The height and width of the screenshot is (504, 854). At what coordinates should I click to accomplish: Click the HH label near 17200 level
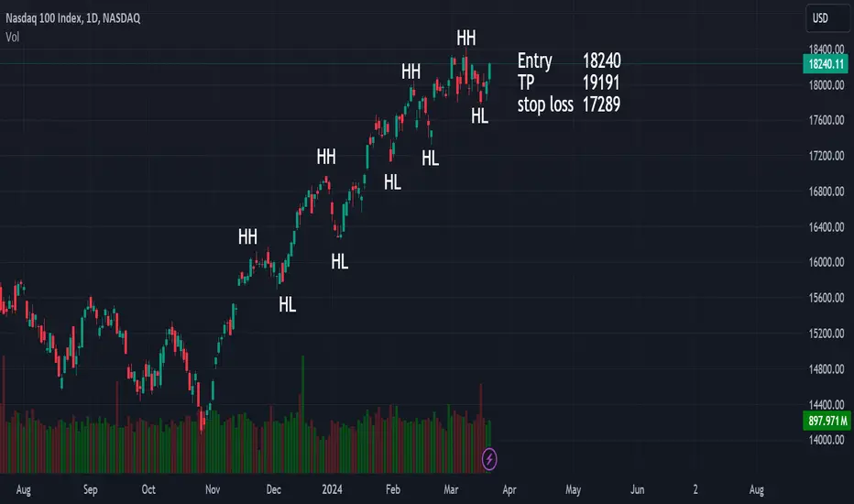coord(326,157)
